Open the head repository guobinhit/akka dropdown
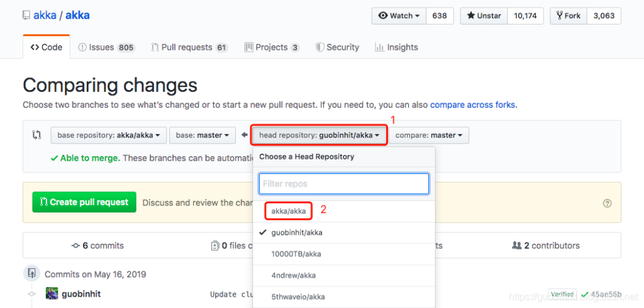The image size is (644, 308). pos(319,135)
